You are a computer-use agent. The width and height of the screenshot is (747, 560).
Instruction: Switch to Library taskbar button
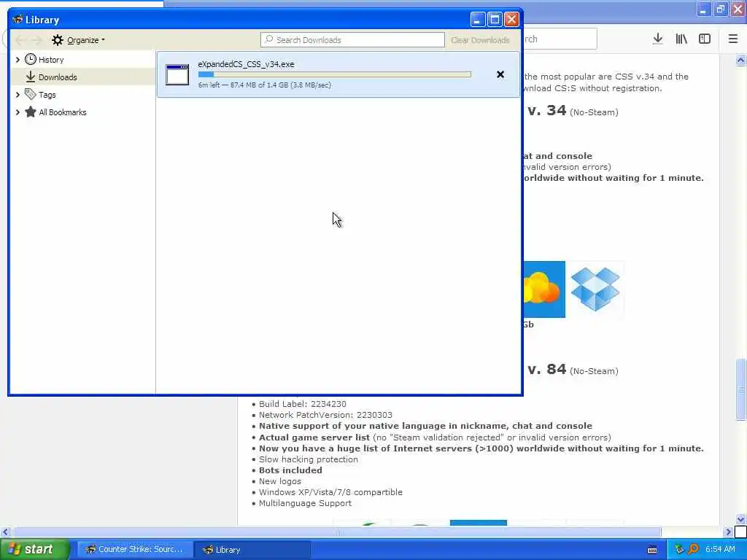click(x=252, y=550)
